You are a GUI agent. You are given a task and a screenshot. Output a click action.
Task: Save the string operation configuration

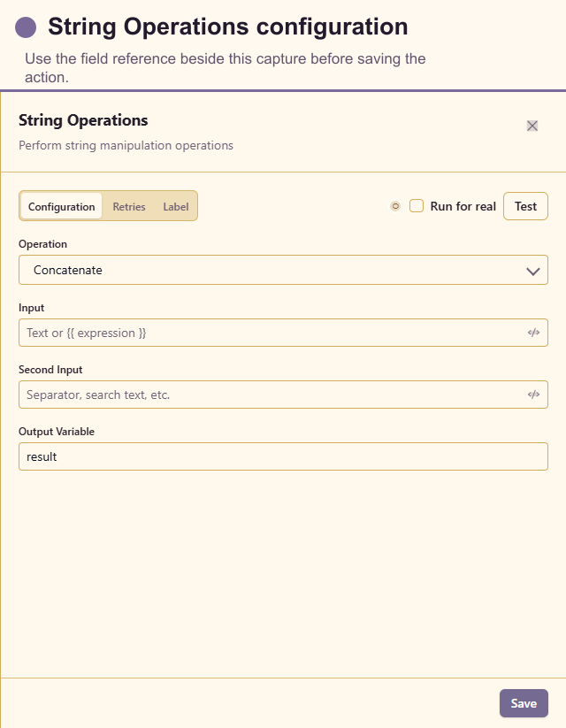(x=524, y=703)
